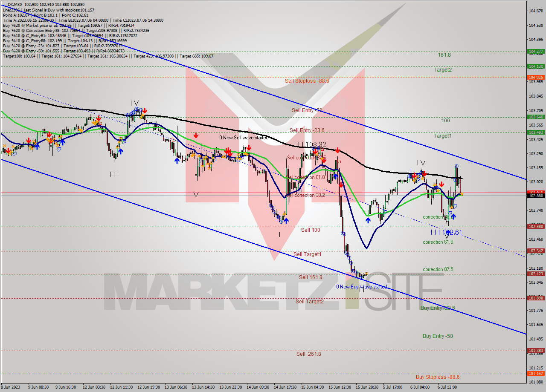Click the 104.130 price tag on axis
Image resolution: width=546 pixels, height=392 pixels.
(x=536, y=66)
